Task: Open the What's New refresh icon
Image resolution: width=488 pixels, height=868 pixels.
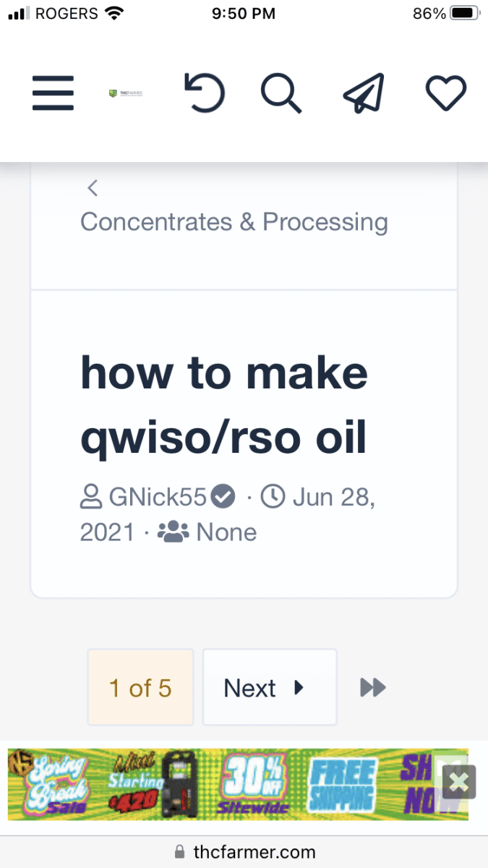Action: tap(205, 93)
